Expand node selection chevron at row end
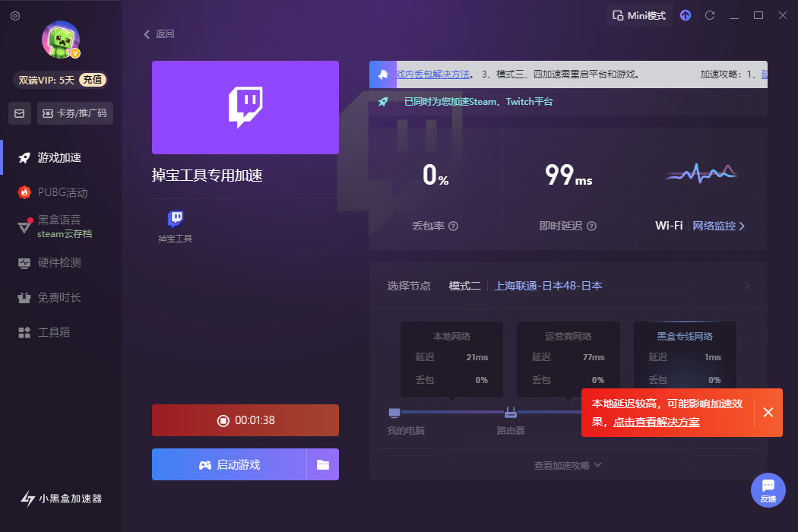Viewport: 798px width, 532px height. coord(747,286)
